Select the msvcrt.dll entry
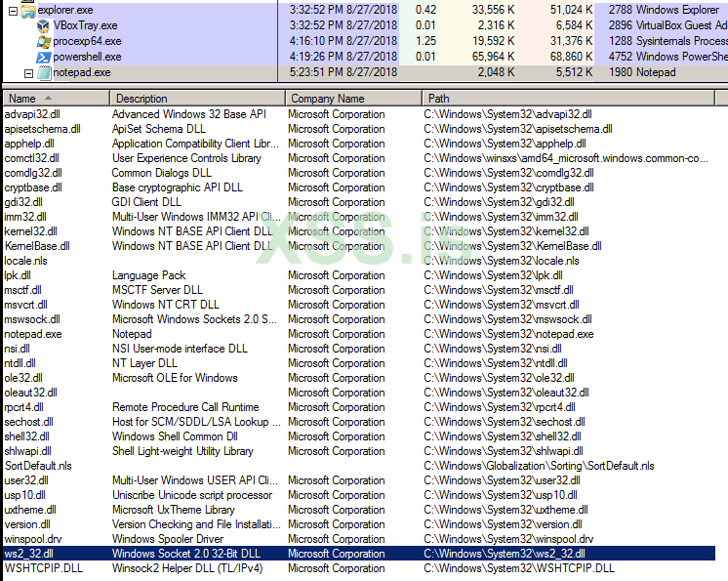728x581 pixels. 359,305
